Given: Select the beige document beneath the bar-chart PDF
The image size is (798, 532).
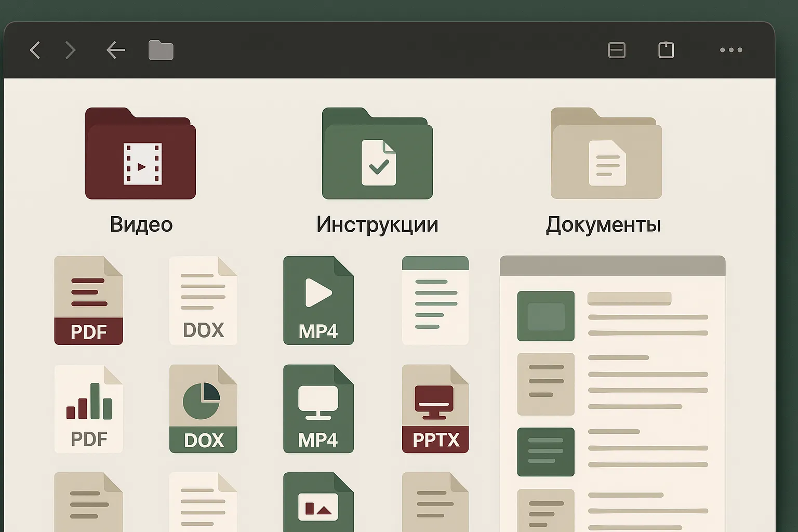Looking at the screenshot, I should [x=88, y=502].
